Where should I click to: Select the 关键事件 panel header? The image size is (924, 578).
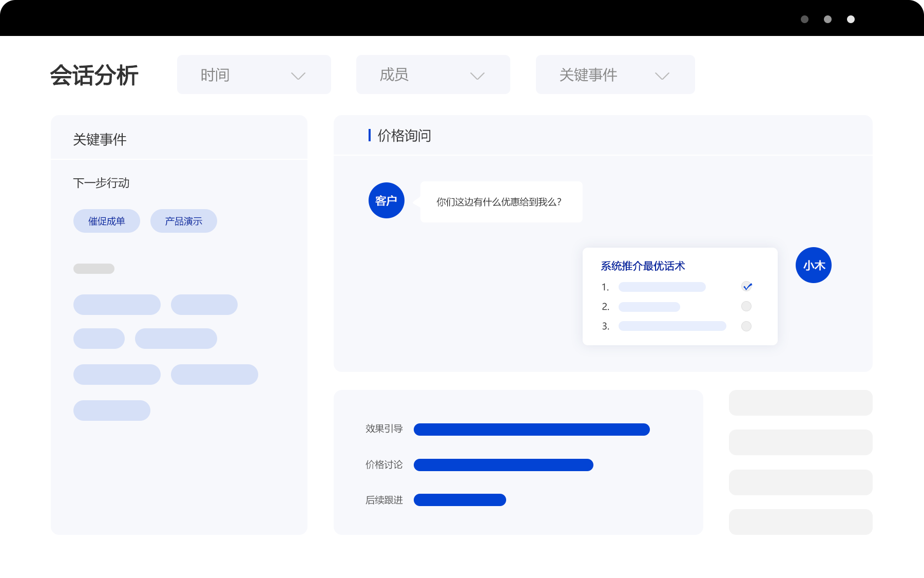tap(100, 139)
